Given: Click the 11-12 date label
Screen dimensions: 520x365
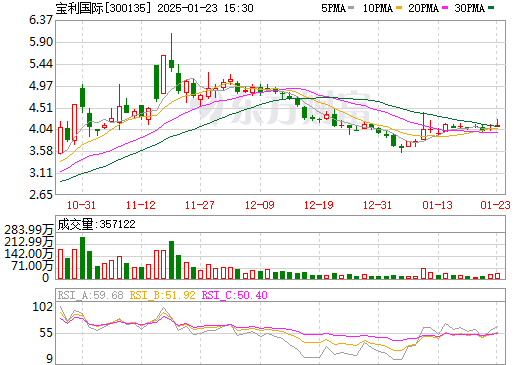Looking at the screenshot, I should point(140,205).
